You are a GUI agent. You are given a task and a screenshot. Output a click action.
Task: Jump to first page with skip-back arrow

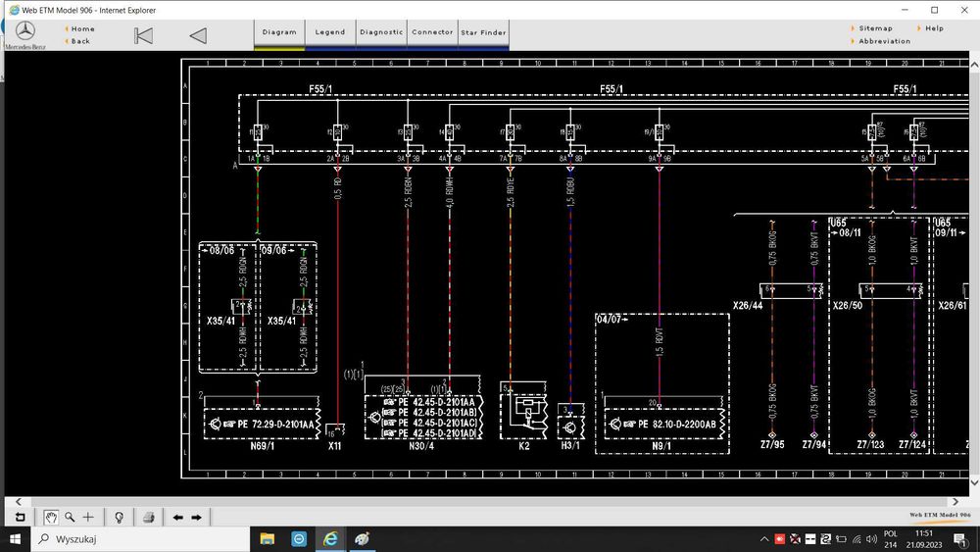143,36
